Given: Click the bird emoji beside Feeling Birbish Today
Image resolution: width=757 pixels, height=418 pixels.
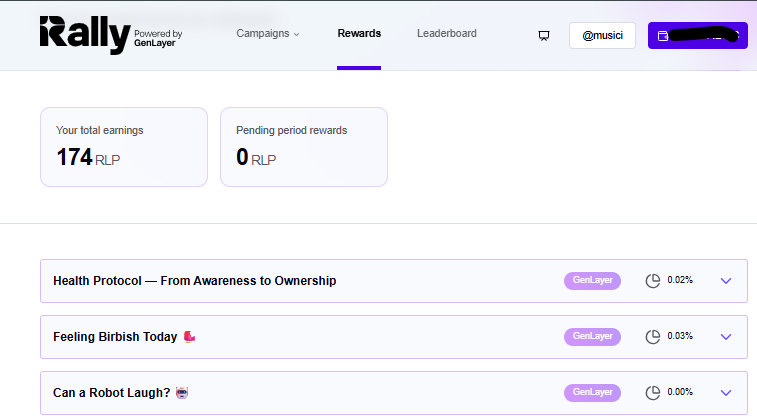Looking at the screenshot, I should coord(189,336).
